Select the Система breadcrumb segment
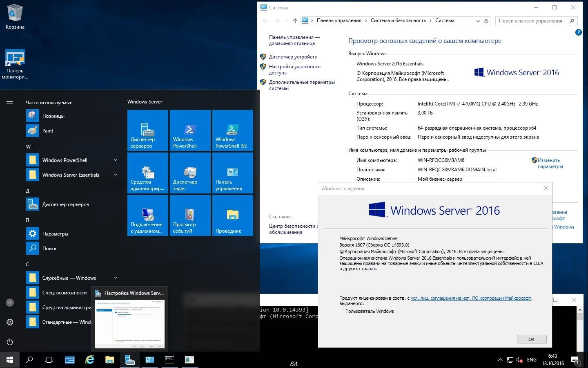Image resolution: width=588 pixels, height=368 pixels. (445, 20)
